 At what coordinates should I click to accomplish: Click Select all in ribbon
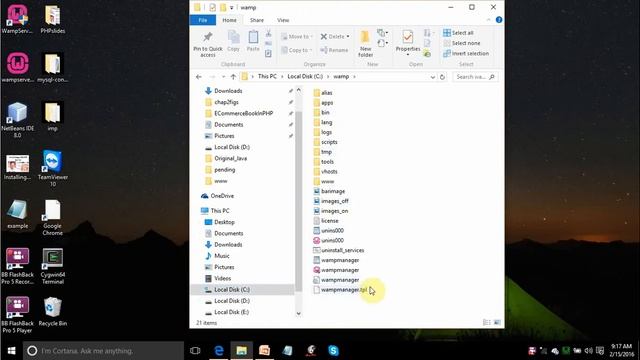(x=458, y=33)
